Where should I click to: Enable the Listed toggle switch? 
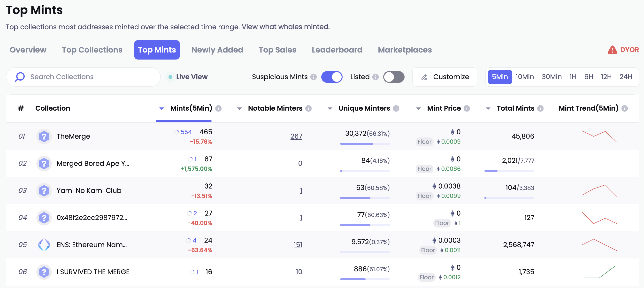pos(393,77)
